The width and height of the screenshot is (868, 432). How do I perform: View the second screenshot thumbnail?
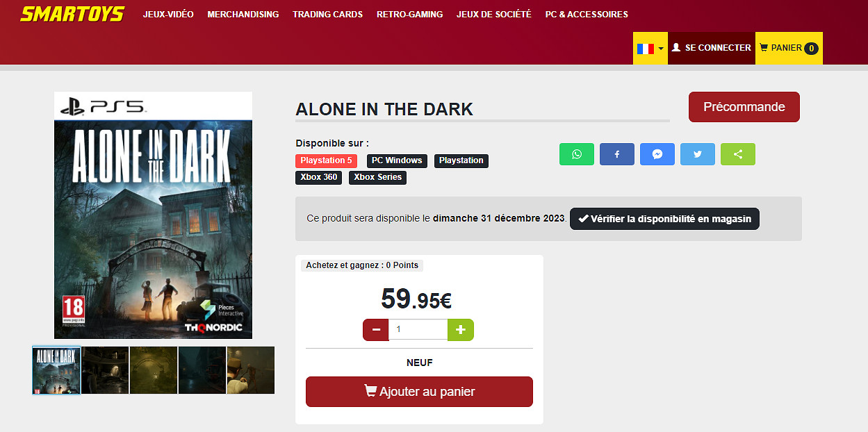click(x=105, y=370)
